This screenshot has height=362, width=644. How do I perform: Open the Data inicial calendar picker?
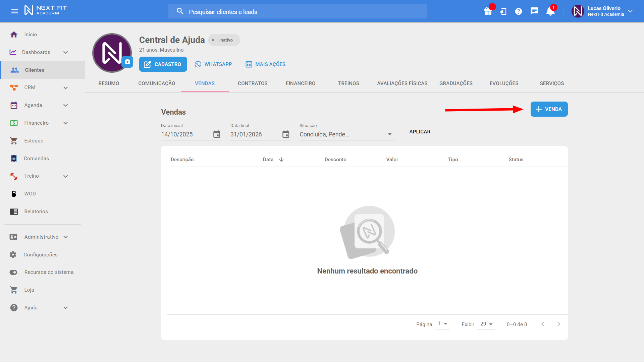pyautogui.click(x=217, y=134)
